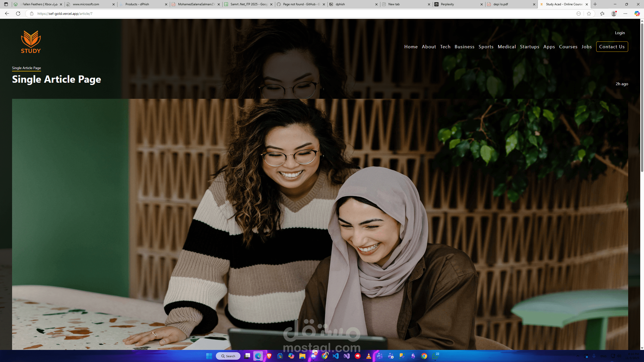Go back to the previous page

tap(6, 14)
